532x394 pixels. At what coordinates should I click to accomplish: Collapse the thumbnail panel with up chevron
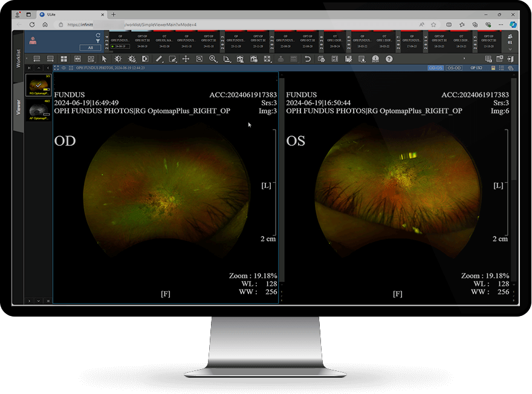39,68
